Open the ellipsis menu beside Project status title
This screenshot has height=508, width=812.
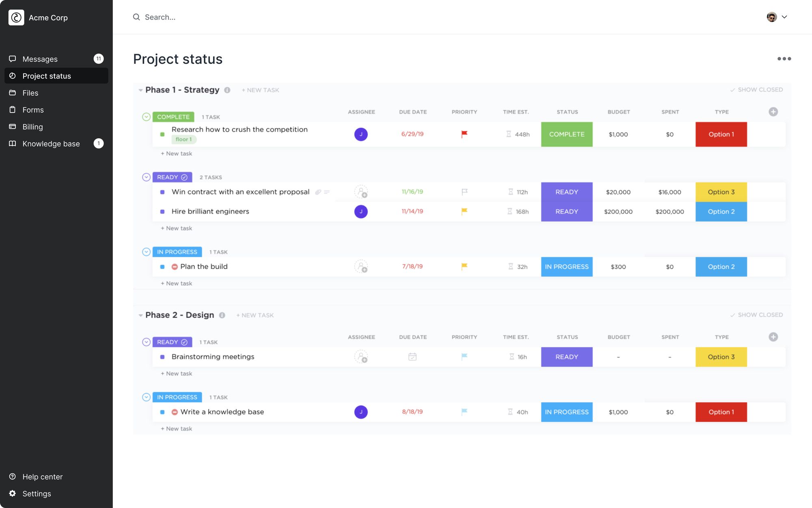tap(784, 59)
